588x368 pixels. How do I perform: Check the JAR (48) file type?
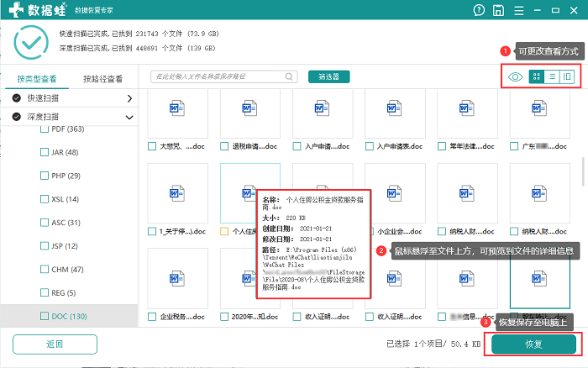[x=45, y=152]
